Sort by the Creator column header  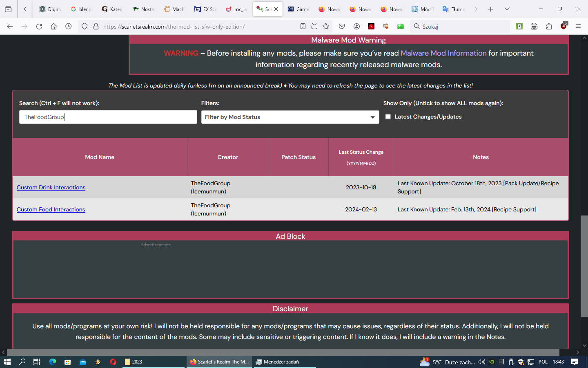(x=228, y=157)
